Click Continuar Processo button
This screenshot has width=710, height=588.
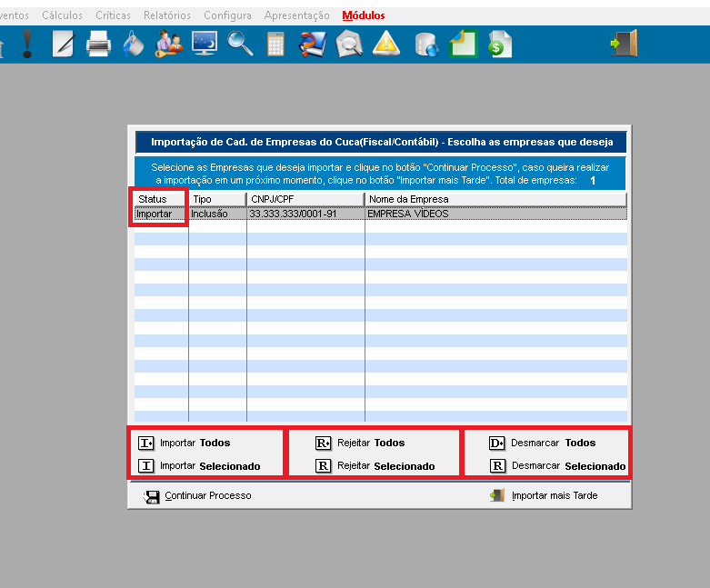(197, 495)
